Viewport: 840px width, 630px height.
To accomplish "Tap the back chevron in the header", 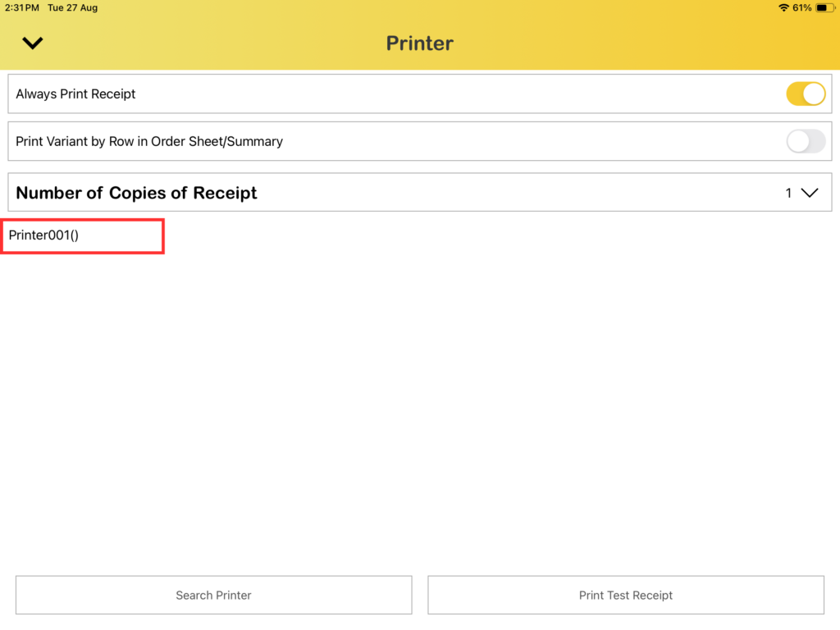I will click(x=33, y=43).
